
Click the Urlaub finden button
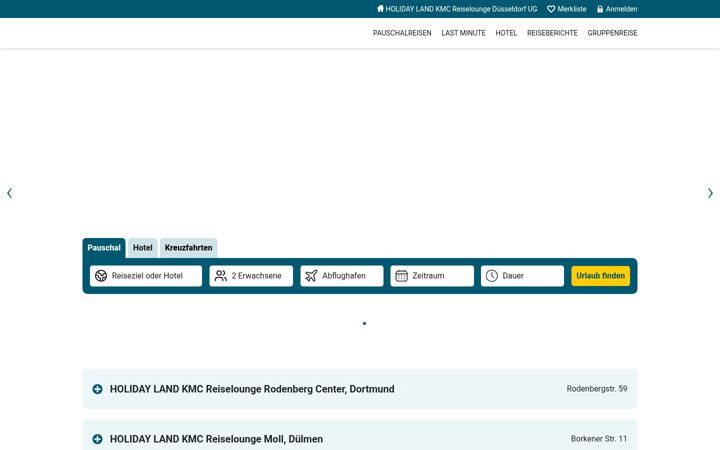tap(601, 276)
